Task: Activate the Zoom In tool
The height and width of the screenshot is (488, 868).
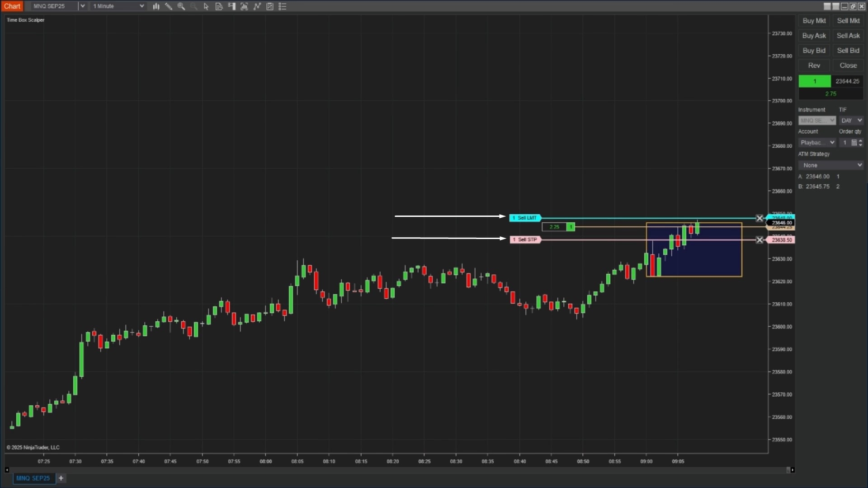Action: (x=181, y=6)
